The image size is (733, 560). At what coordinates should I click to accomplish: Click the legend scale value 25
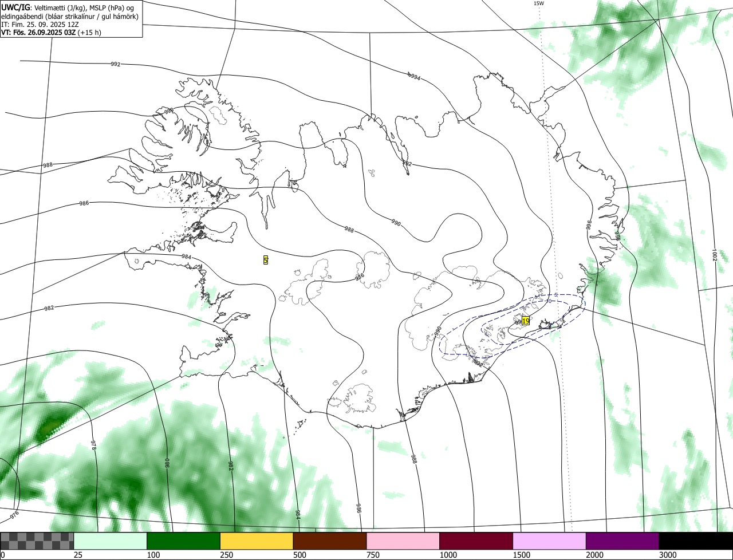point(78,555)
